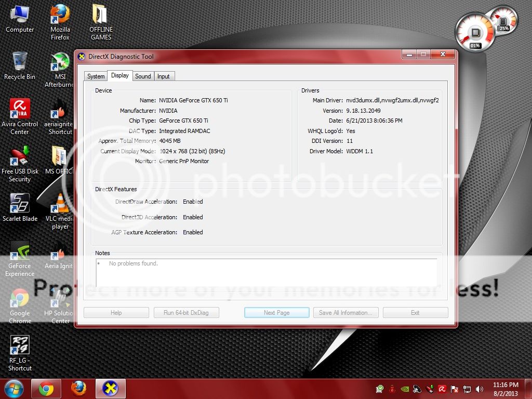Click the 'NVIDIA GeForce GTX 650 Ti' name value

click(193, 100)
